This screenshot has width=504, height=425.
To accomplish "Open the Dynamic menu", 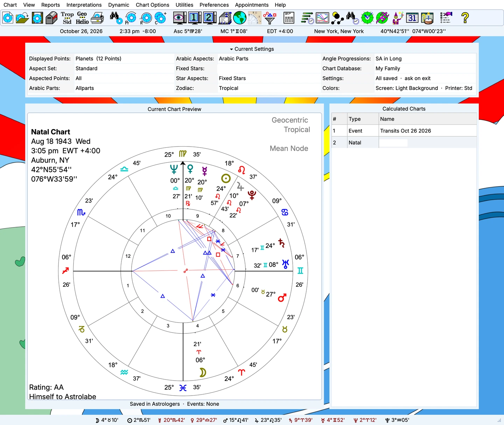I will tap(119, 5).
